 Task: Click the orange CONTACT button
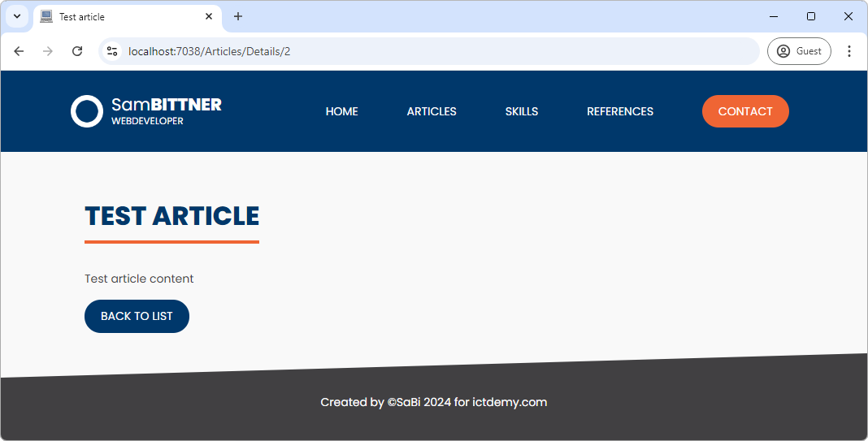tap(745, 111)
